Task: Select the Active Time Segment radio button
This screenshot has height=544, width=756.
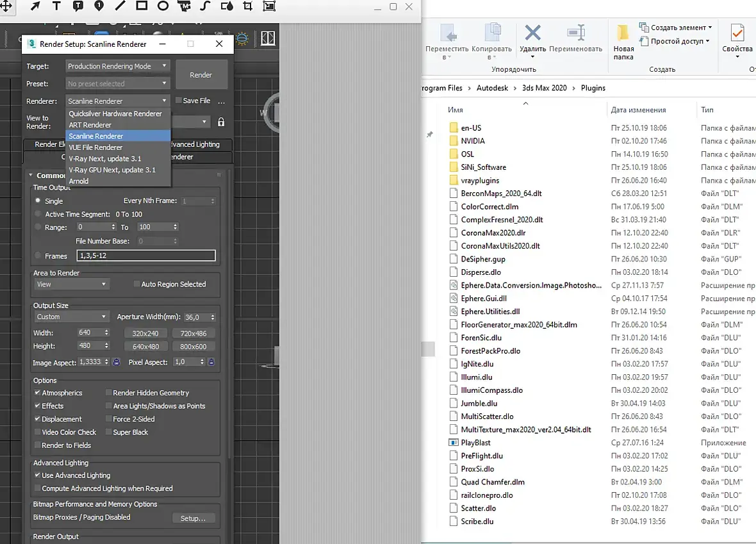Action: tap(38, 213)
